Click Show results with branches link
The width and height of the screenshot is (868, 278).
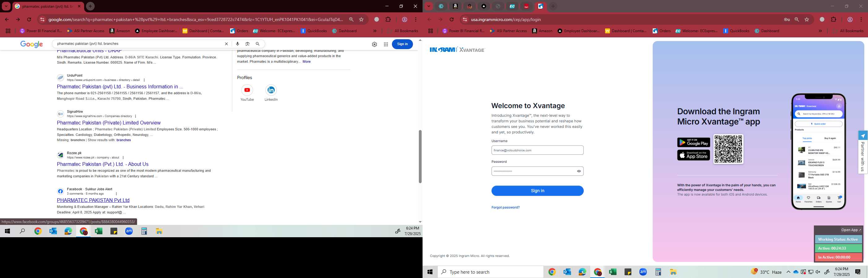tap(124, 140)
